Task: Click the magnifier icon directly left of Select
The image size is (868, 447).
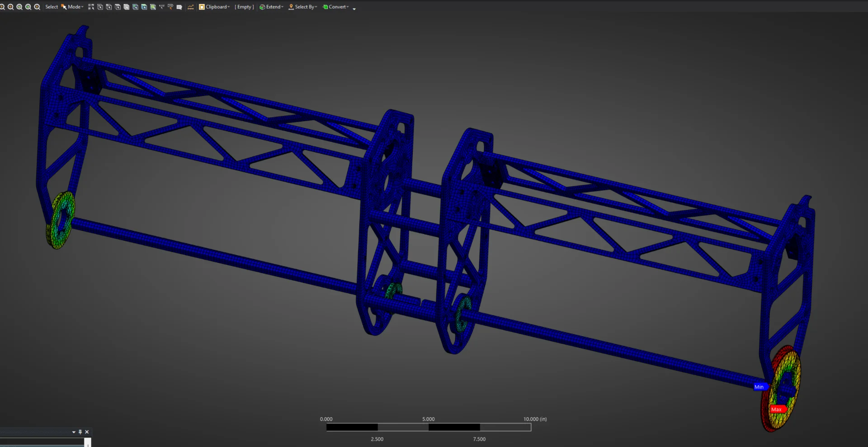Action: tap(37, 7)
